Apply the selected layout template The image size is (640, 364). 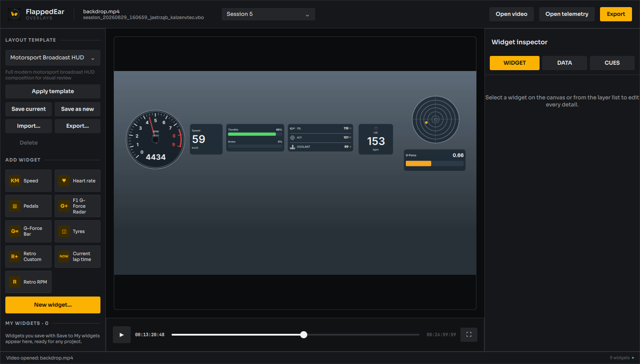[53, 91]
